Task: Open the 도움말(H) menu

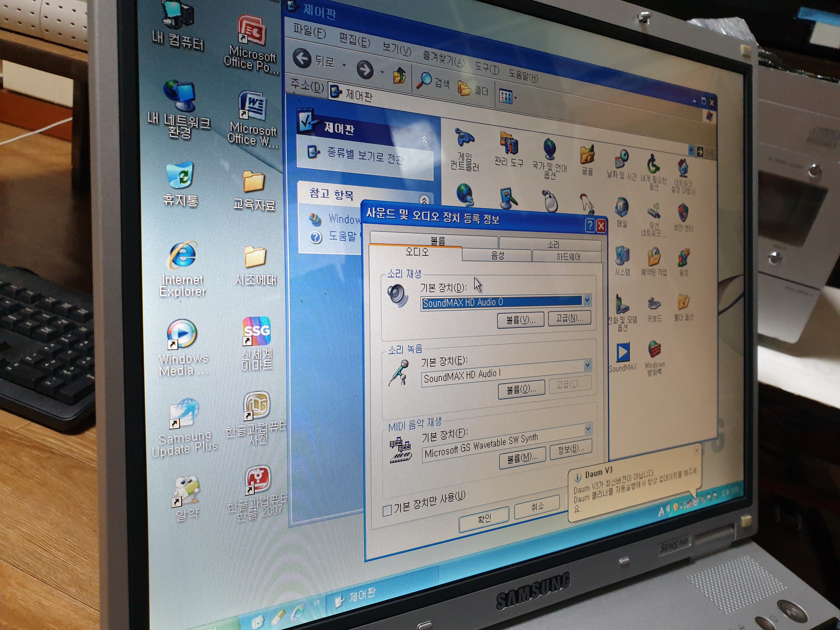Action: (523, 75)
